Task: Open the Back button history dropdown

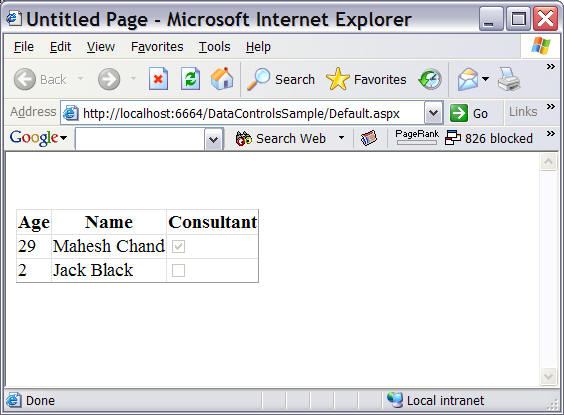Action: point(81,78)
